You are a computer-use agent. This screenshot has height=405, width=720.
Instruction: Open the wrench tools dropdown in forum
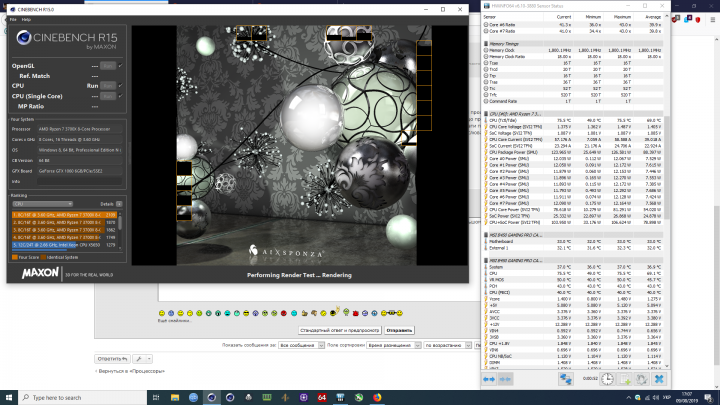point(143,359)
